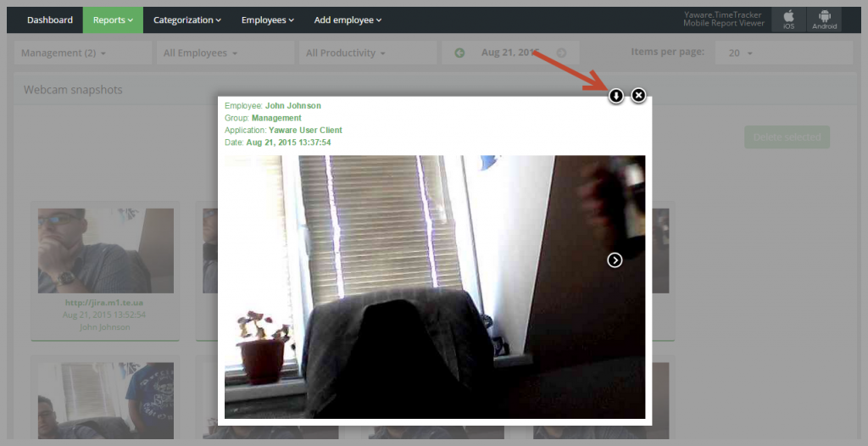
Task: Click the date Aug 21, 2015 13:37:54
Action: [288, 142]
